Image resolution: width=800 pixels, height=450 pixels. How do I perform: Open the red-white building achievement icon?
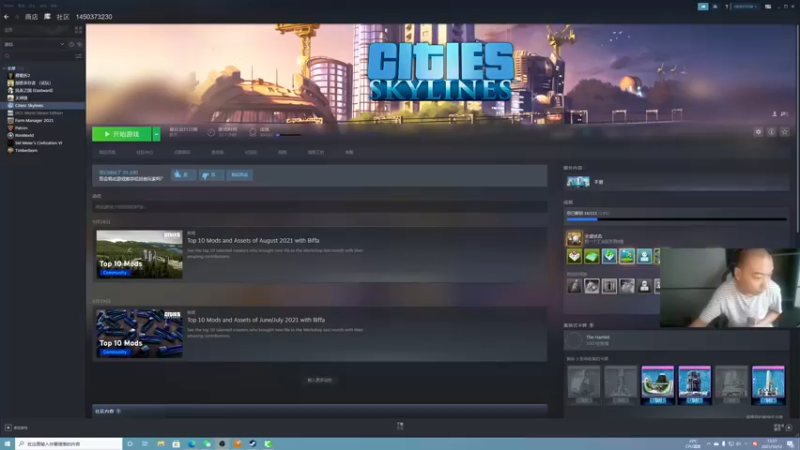[x=574, y=256]
